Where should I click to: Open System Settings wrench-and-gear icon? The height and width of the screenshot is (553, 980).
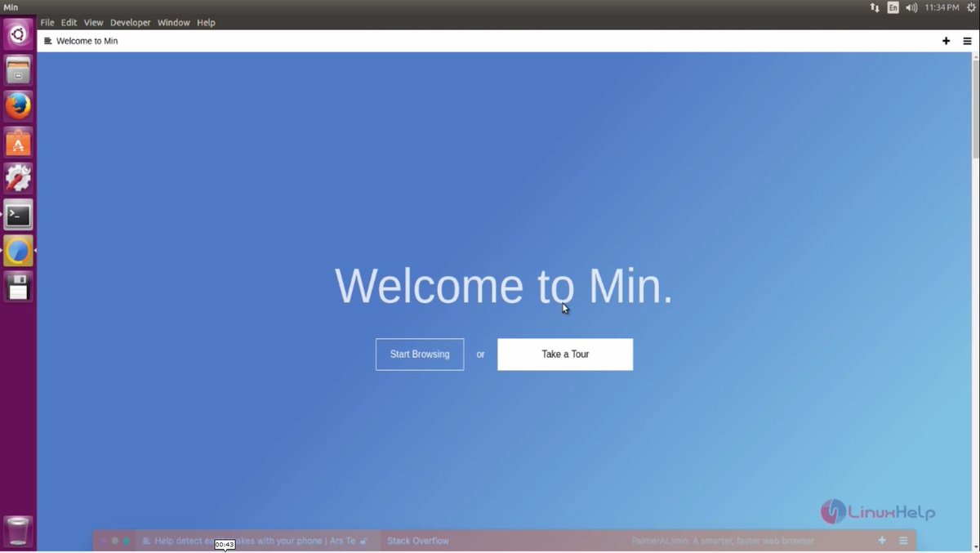pos(18,178)
